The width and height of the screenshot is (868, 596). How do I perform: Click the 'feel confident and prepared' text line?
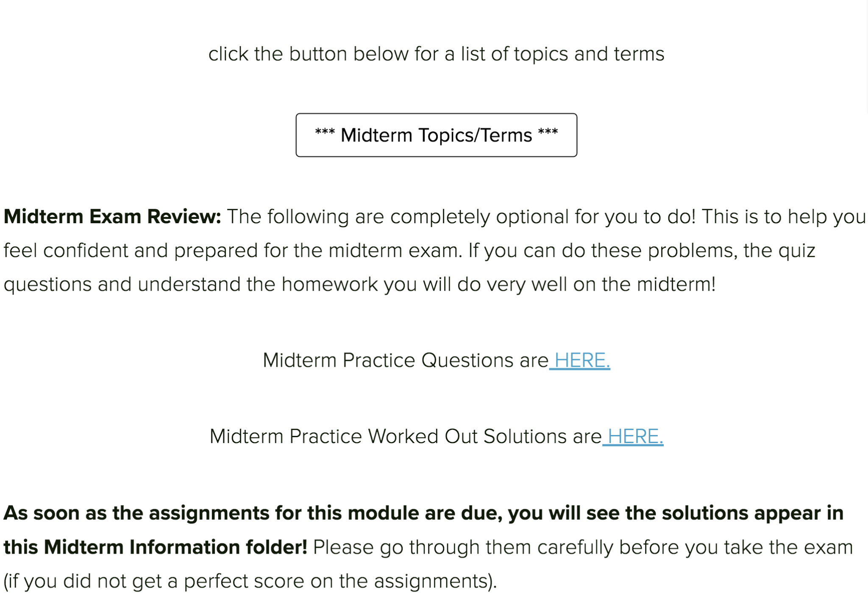coord(409,251)
